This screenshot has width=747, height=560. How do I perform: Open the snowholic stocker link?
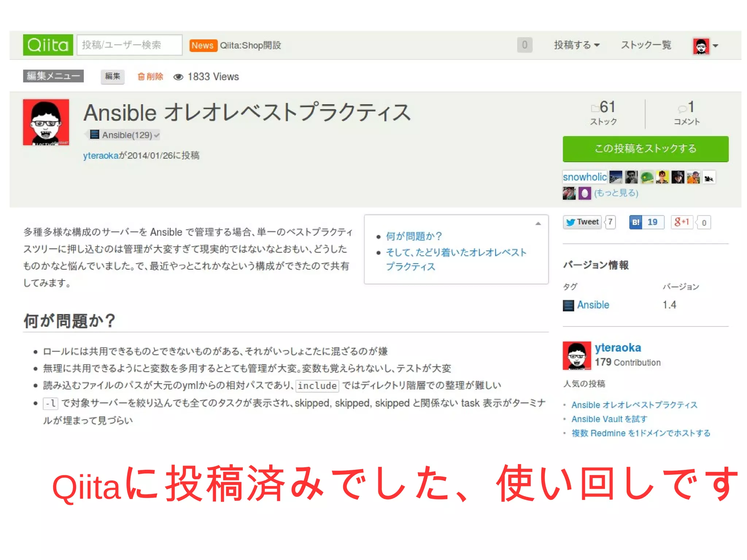(585, 177)
